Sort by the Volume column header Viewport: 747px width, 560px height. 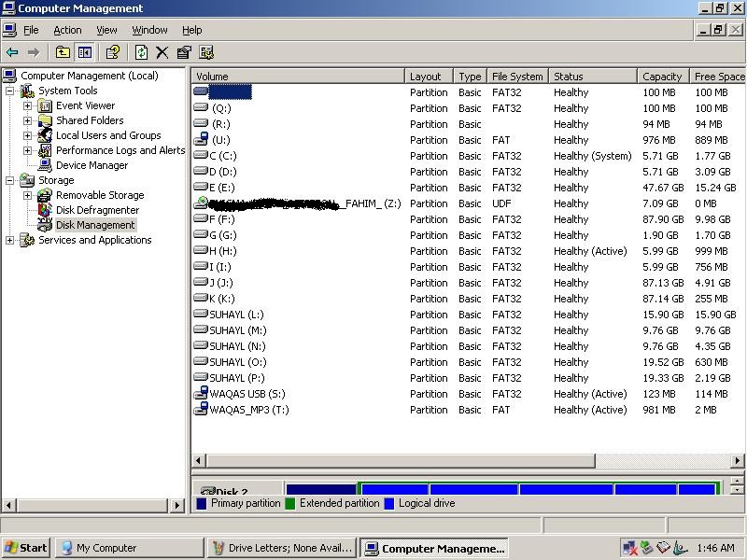click(298, 77)
